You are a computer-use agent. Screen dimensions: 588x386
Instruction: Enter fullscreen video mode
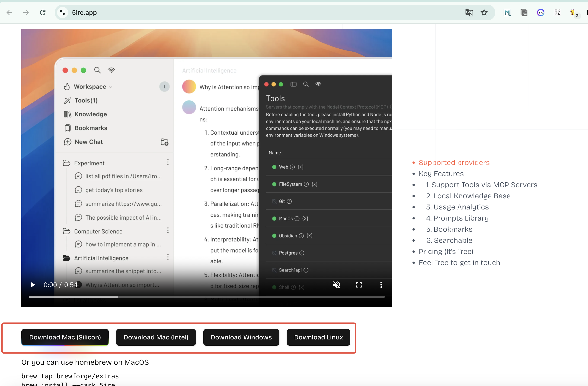[x=359, y=285]
